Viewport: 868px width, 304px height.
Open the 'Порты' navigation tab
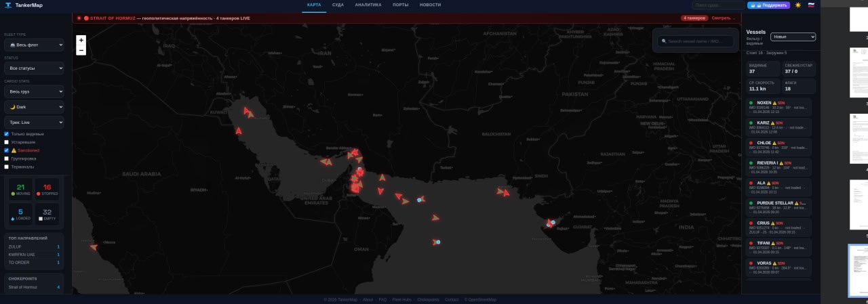[x=400, y=5]
